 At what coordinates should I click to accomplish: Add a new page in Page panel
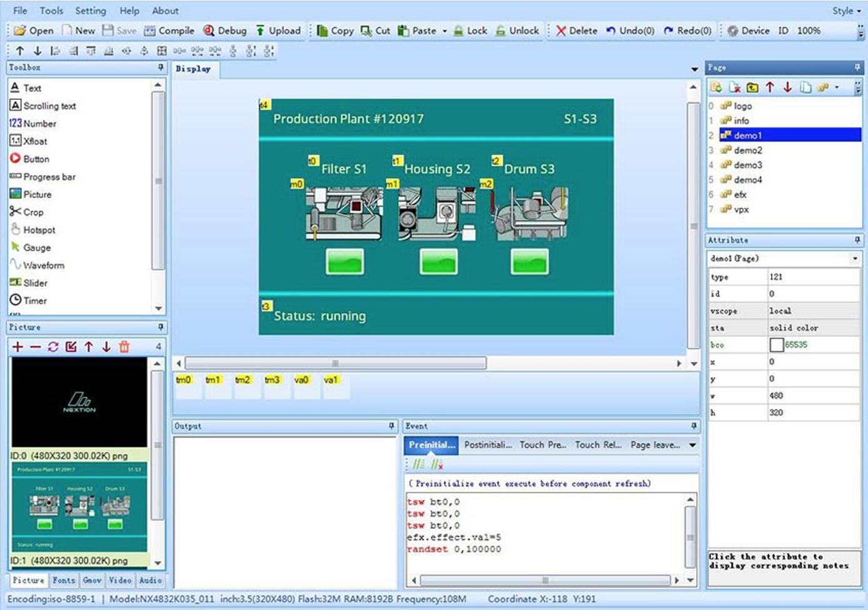point(717,87)
